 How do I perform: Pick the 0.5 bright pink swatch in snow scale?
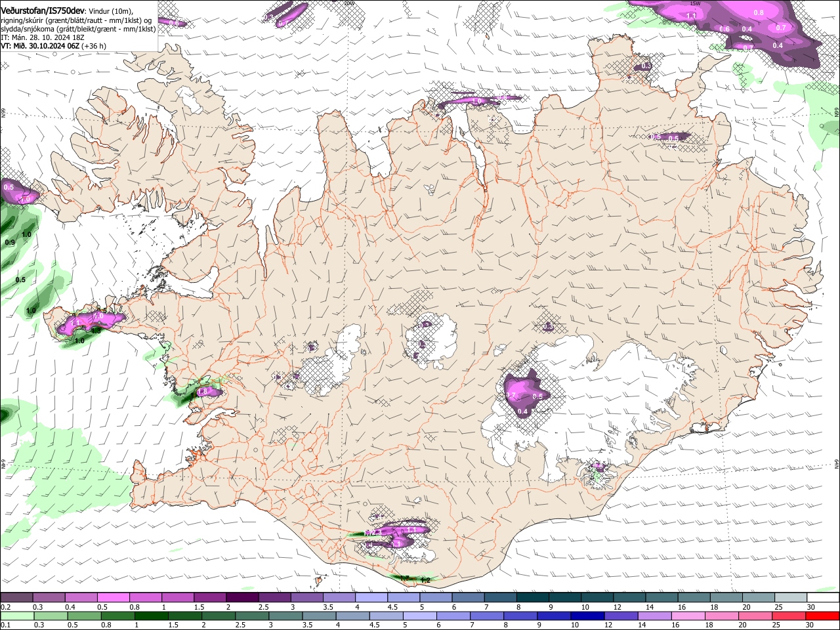point(113,598)
